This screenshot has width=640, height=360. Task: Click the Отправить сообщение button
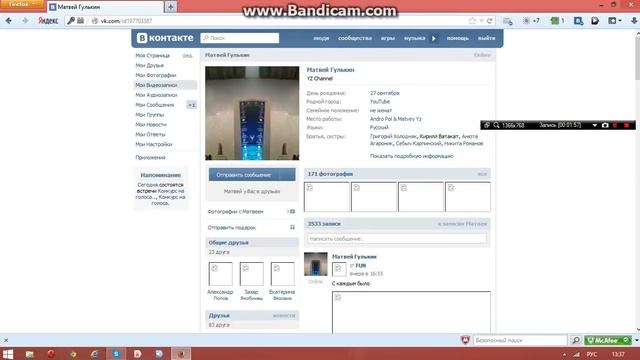pyautogui.click(x=252, y=175)
